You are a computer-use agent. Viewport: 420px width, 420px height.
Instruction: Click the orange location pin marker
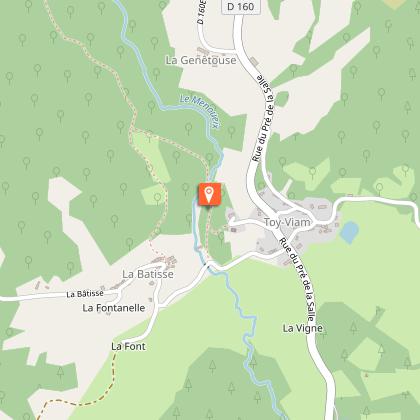[x=210, y=195]
